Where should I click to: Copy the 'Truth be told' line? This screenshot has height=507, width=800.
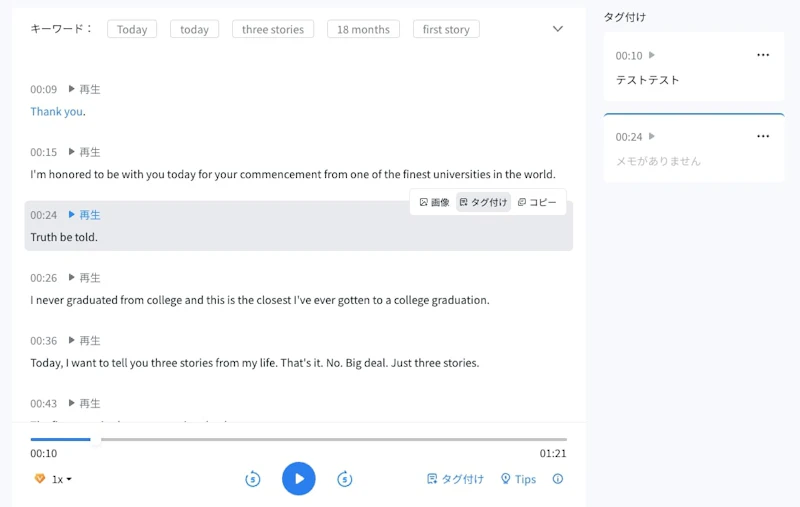coord(537,202)
